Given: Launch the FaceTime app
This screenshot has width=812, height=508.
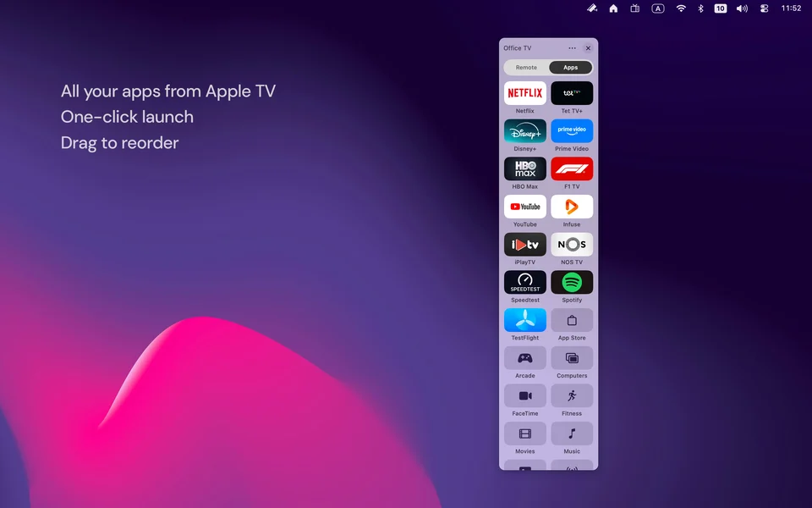Looking at the screenshot, I should (x=525, y=396).
